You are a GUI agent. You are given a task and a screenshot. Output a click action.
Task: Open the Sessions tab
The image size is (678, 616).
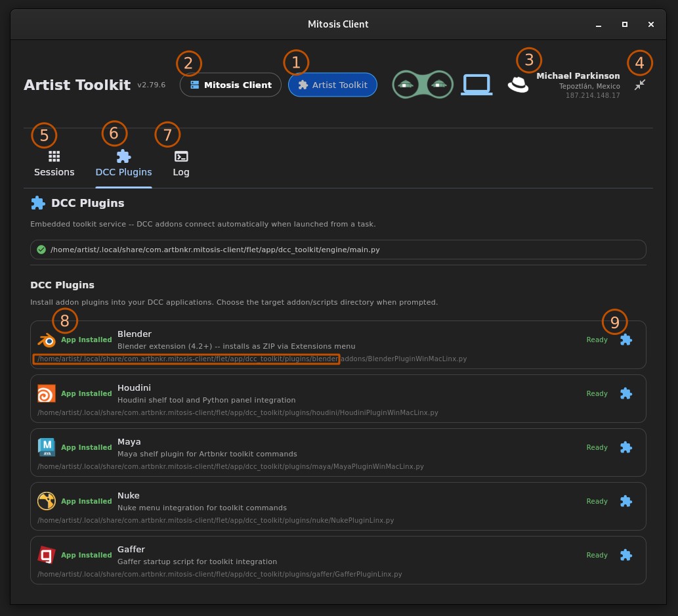[54, 164]
